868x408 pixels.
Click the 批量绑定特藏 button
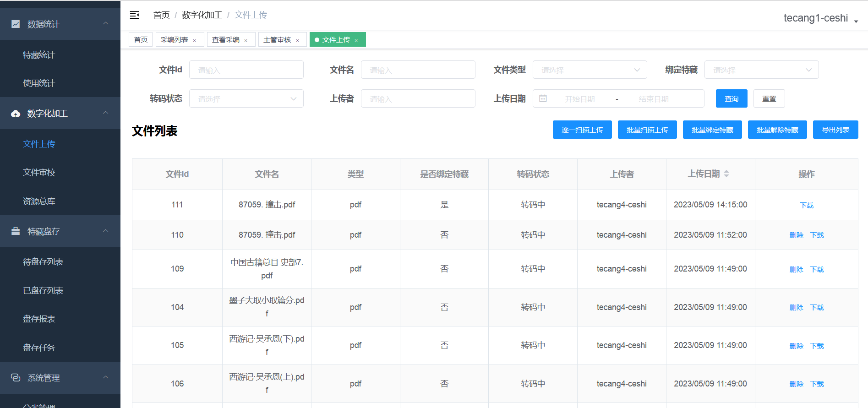click(x=712, y=130)
